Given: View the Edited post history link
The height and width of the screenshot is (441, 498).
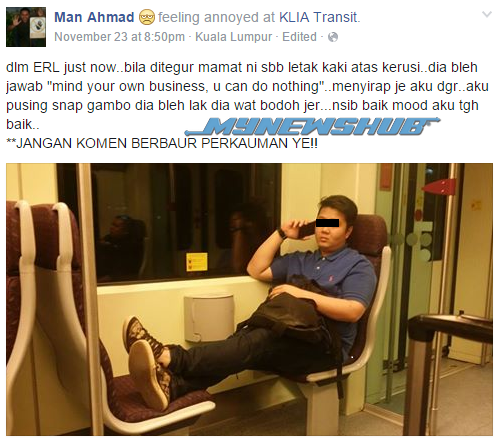Looking at the screenshot, I should 299,37.
